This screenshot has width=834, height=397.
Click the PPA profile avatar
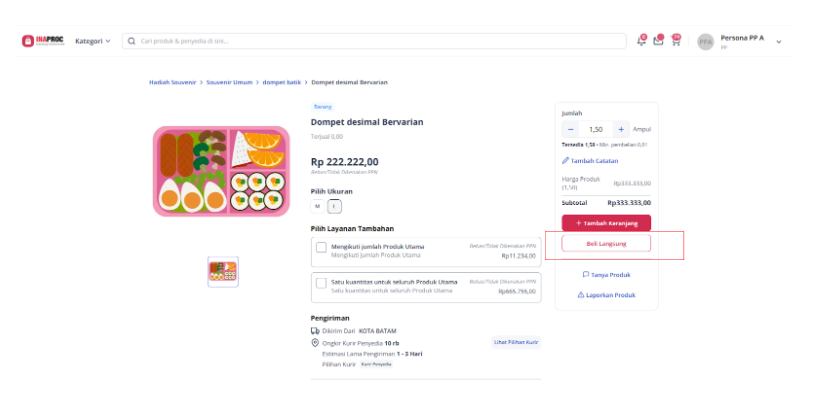click(705, 42)
